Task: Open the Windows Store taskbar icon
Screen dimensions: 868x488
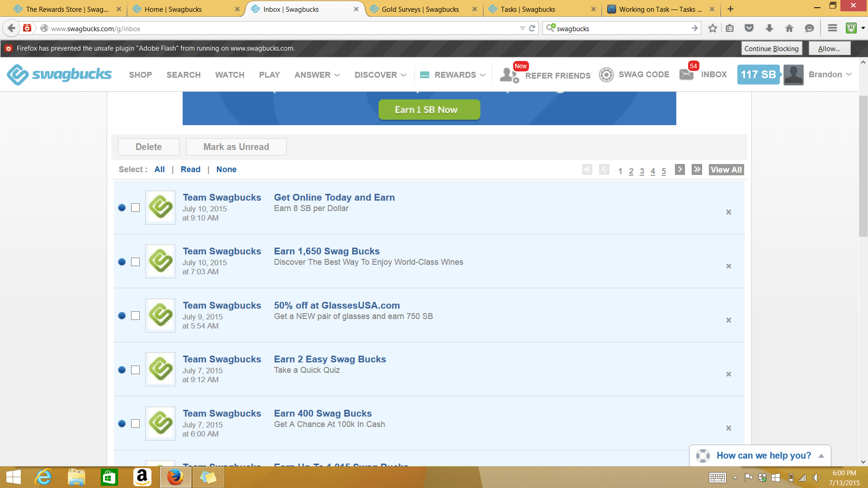Action: [x=109, y=477]
